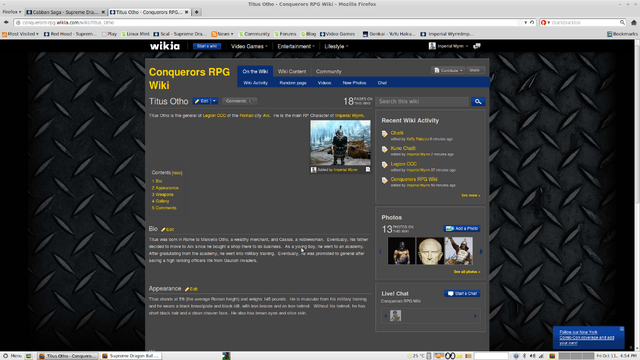Run search with the magnifier button
Screen dimensions: 640x360
(478, 102)
